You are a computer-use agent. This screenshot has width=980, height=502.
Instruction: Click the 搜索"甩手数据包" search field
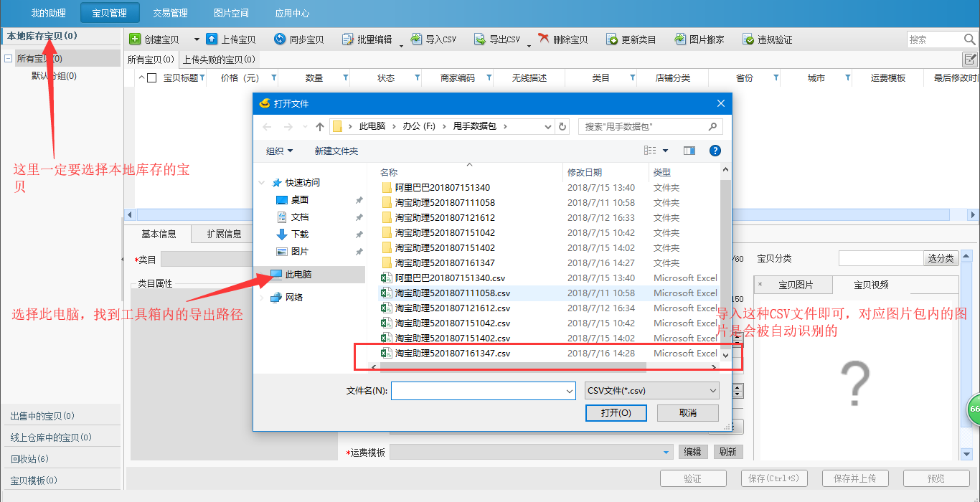(650, 126)
